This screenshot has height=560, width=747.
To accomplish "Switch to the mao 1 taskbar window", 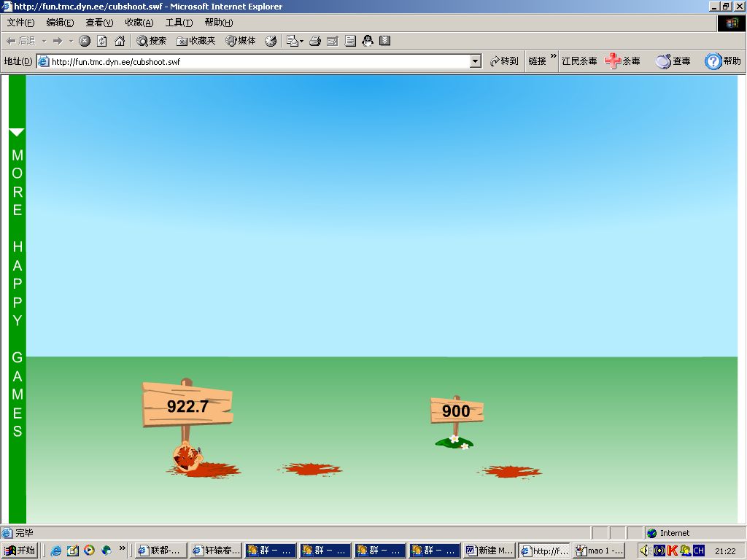I will click(600, 551).
